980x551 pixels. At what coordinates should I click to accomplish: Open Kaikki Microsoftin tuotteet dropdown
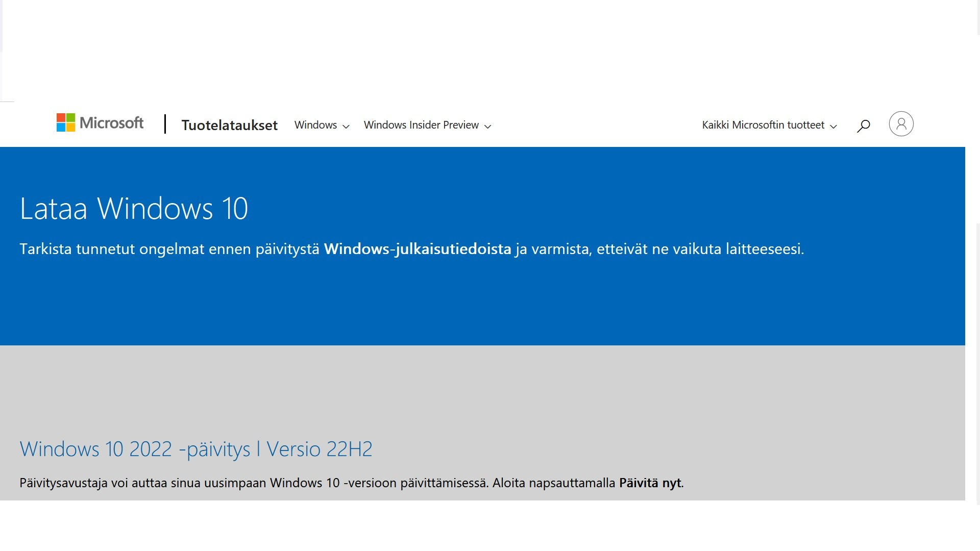(763, 125)
